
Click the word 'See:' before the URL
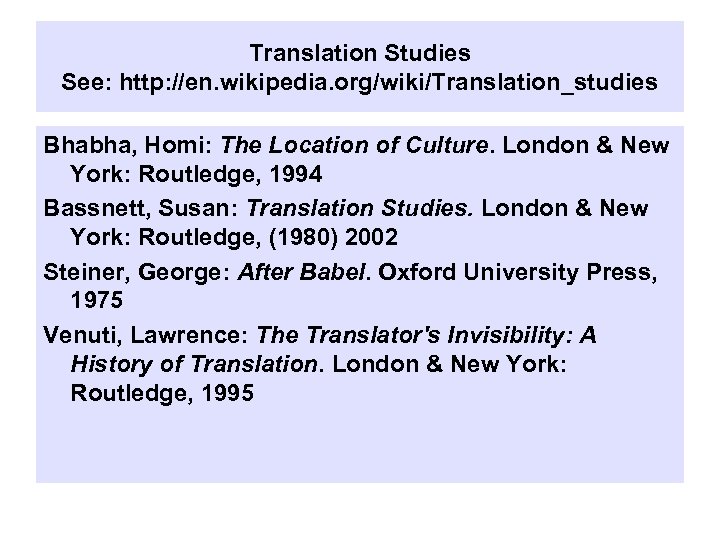point(89,83)
